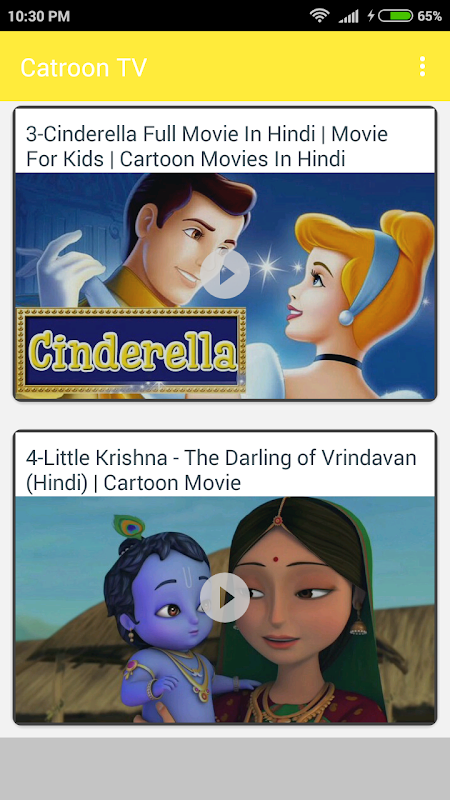Tap the cellular signal strength icon
Viewport: 450px width, 800px height.
click(348, 16)
